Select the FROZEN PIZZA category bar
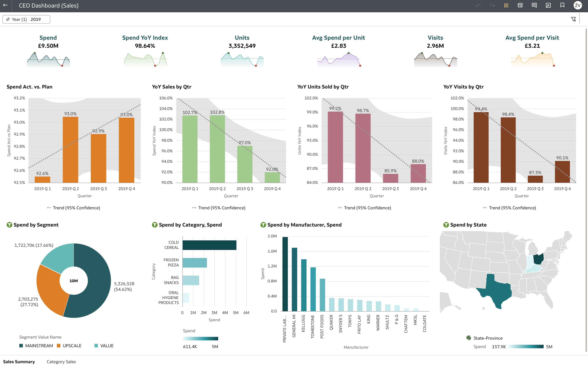The image size is (588, 366). click(195, 263)
